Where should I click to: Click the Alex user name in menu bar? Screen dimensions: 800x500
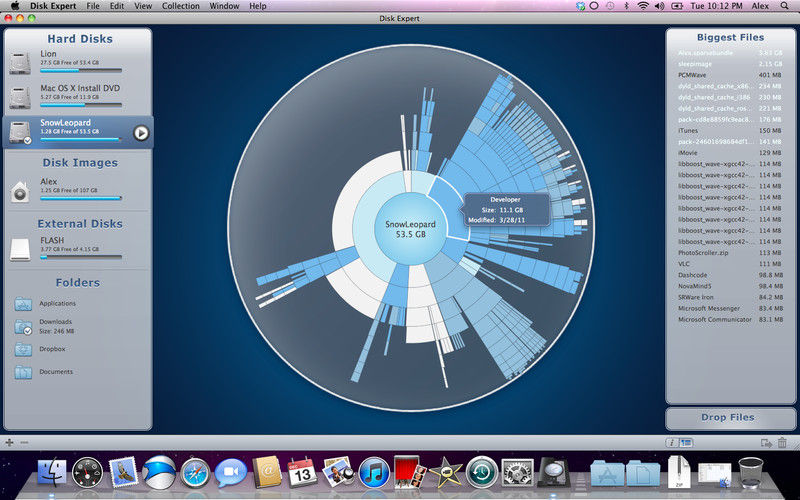click(x=760, y=6)
